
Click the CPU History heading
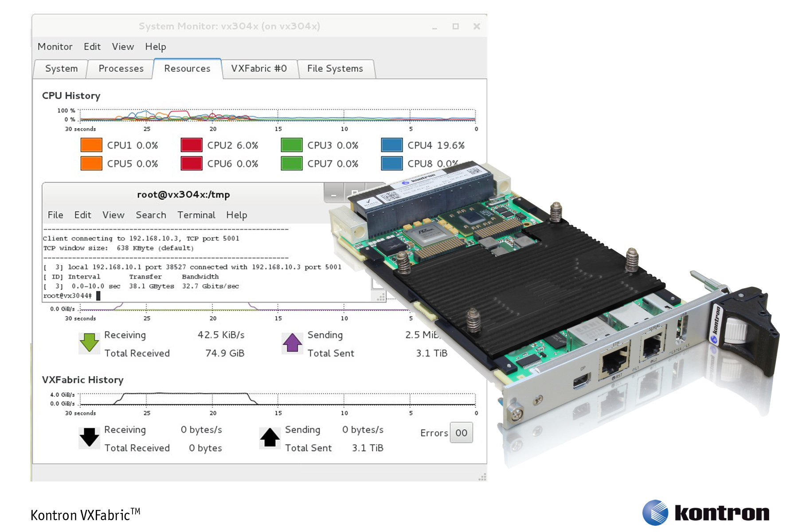71,96
